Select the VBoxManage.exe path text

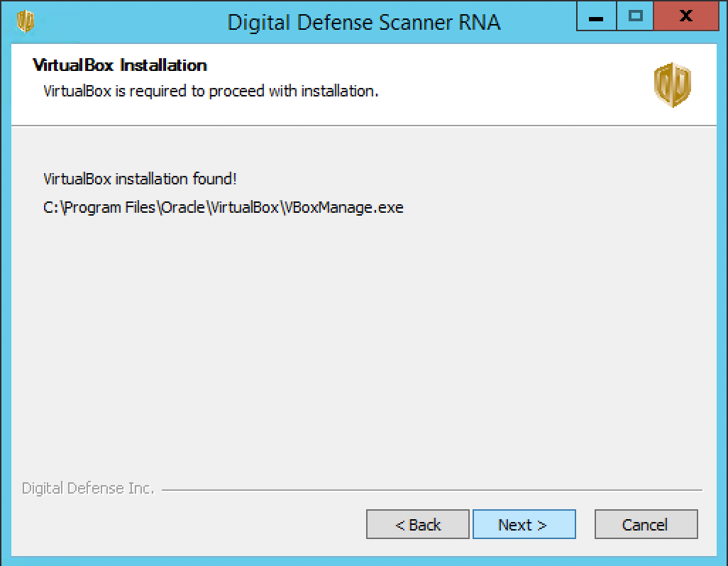click(224, 207)
